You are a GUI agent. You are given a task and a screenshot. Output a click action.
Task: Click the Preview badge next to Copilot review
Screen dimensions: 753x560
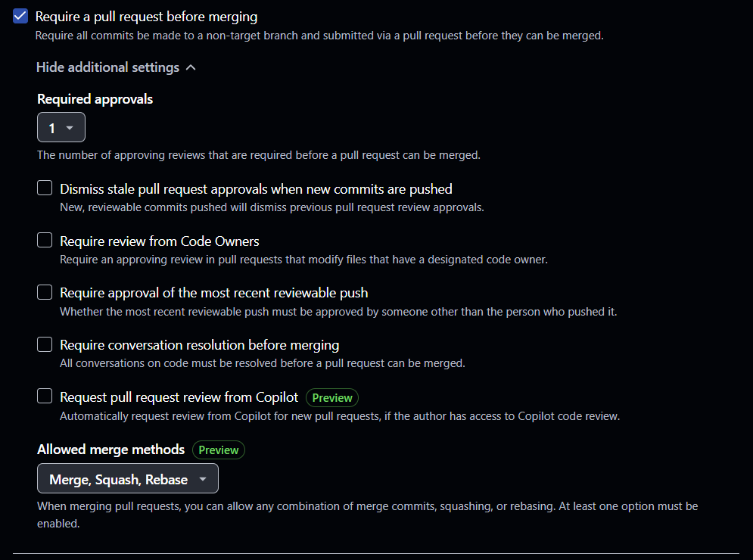click(x=332, y=397)
